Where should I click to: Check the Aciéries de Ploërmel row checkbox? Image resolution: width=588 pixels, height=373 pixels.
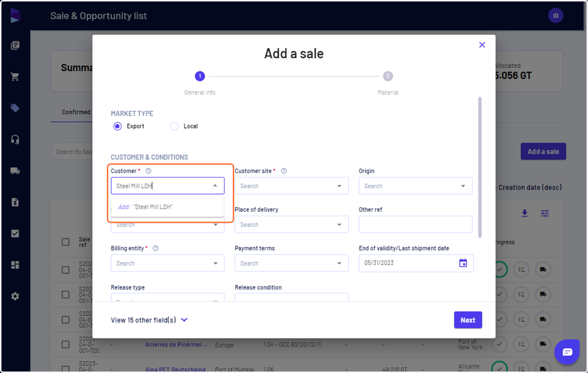(66, 345)
